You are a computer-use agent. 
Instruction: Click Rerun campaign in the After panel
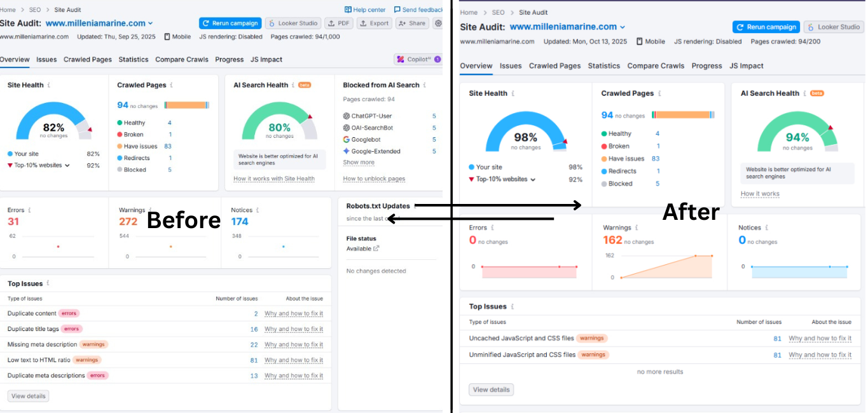coord(766,27)
